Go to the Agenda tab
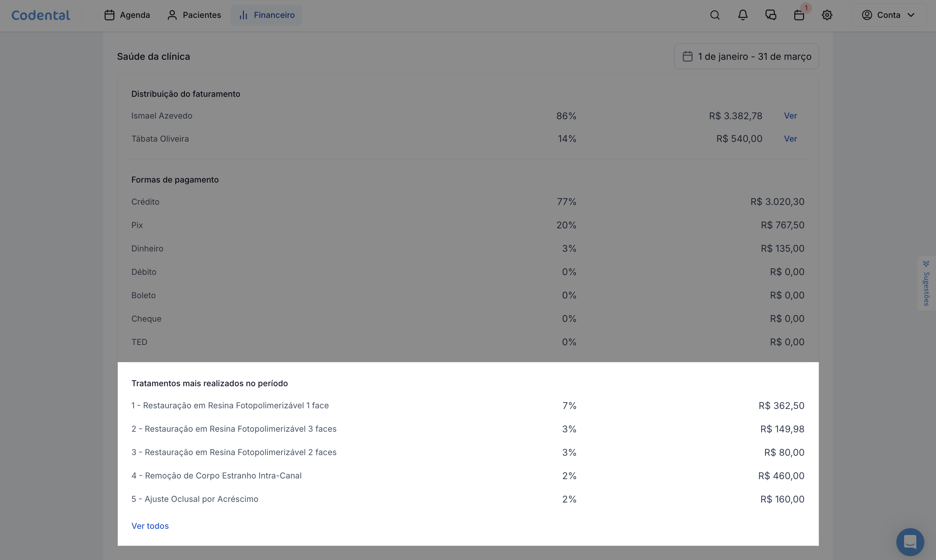936x560 pixels. pos(127,15)
